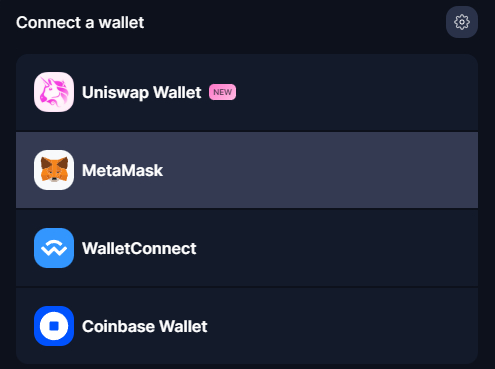495x369 pixels.
Task: Select the Uniswap Wallet label text
Action: tap(142, 92)
